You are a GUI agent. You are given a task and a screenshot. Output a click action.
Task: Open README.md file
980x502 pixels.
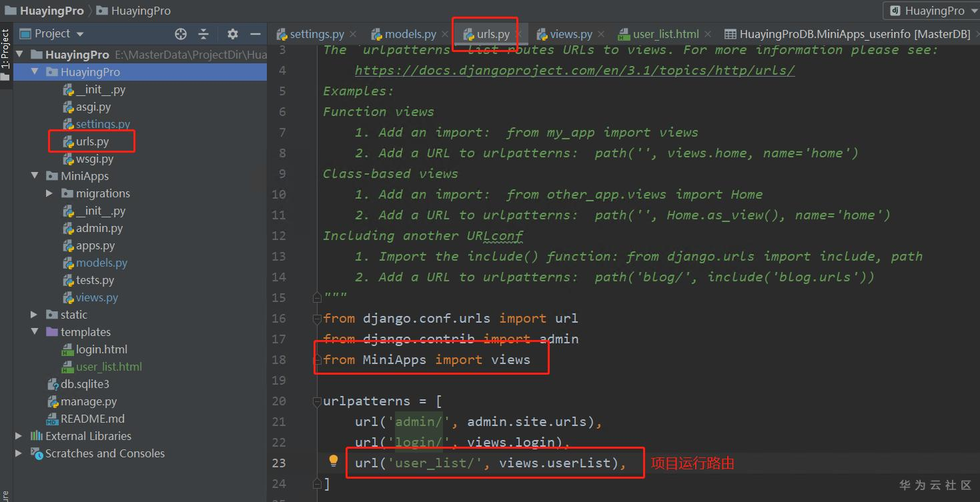coord(93,419)
